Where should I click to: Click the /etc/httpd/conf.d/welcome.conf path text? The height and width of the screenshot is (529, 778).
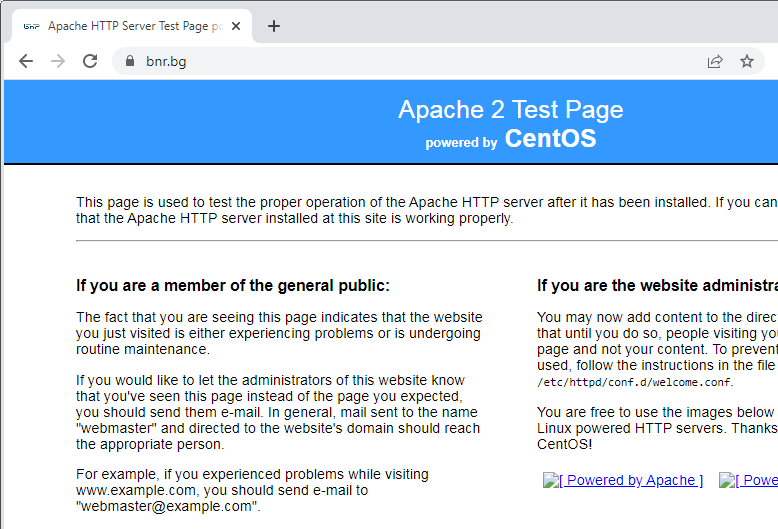click(x=634, y=382)
